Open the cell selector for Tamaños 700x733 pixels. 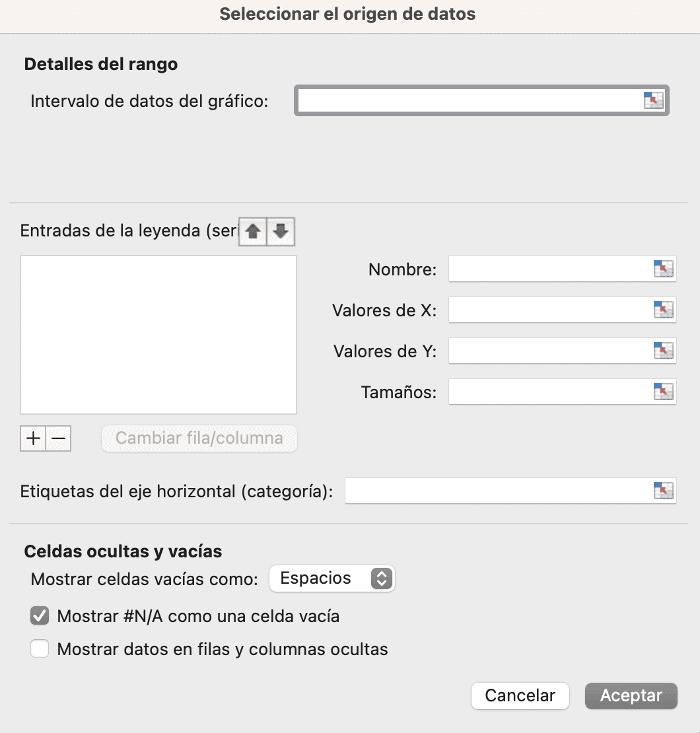coord(662,391)
